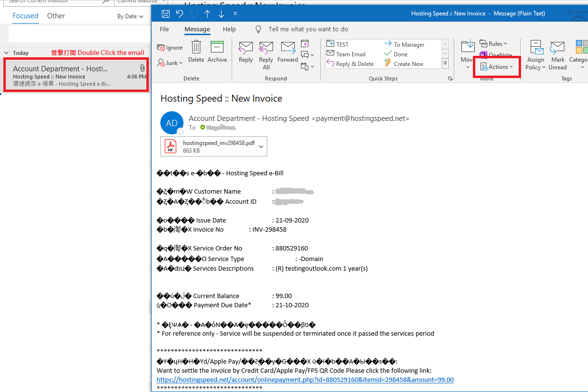The width and height of the screenshot is (588, 392).
Task: Mark the message as Unread
Action: point(558,55)
